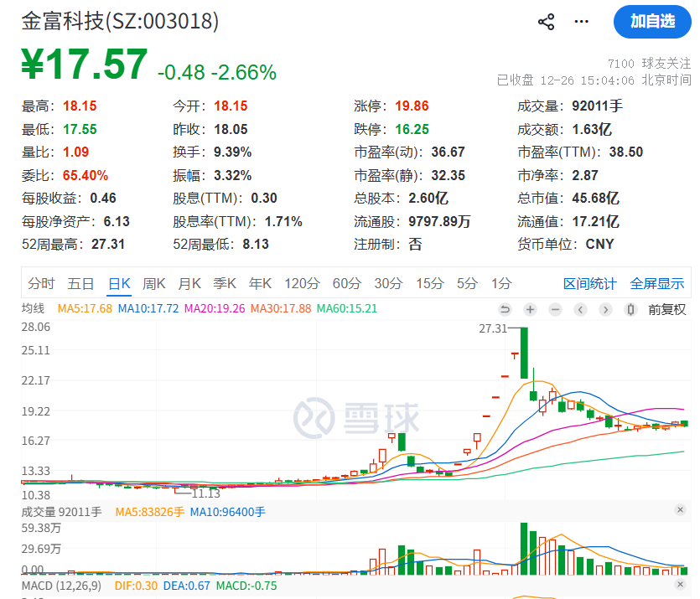Switch to the 五日 chart tab

[x=80, y=283]
